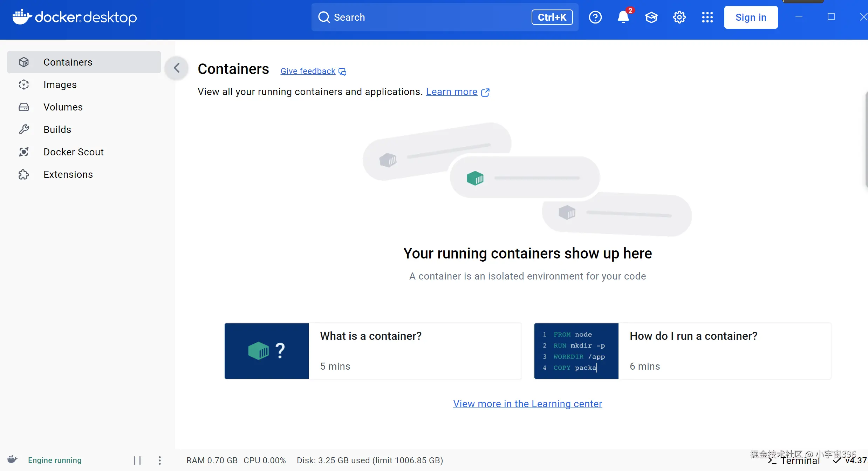Click the feedback chat icon

[x=342, y=72]
